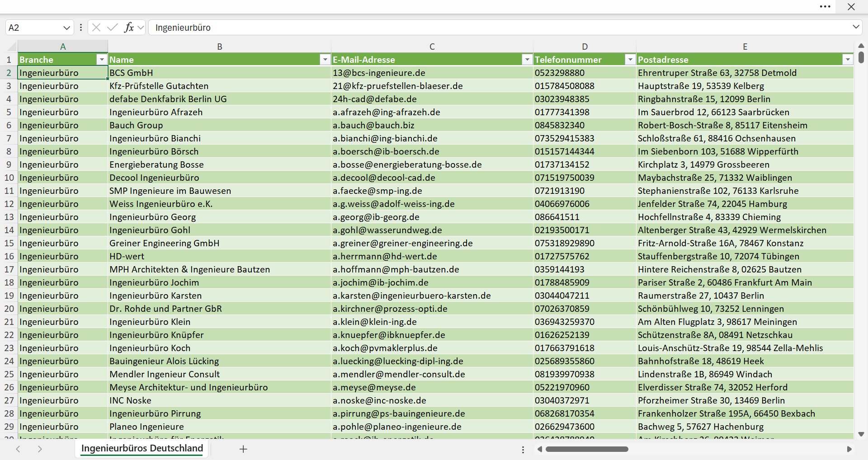The width and height of the screenshot is (868, 460).
Task: Open the Branche column filter dropdown
Action: pos(102,60)
